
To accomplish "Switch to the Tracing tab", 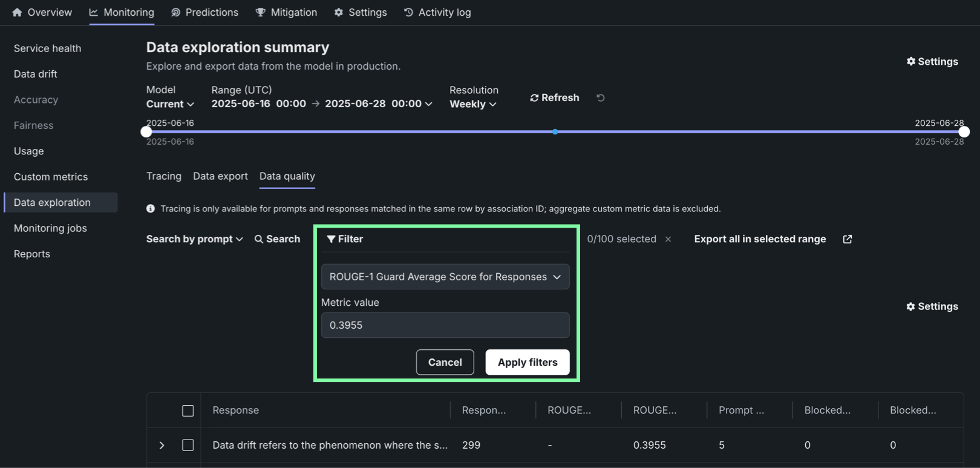I will (163, 176).
